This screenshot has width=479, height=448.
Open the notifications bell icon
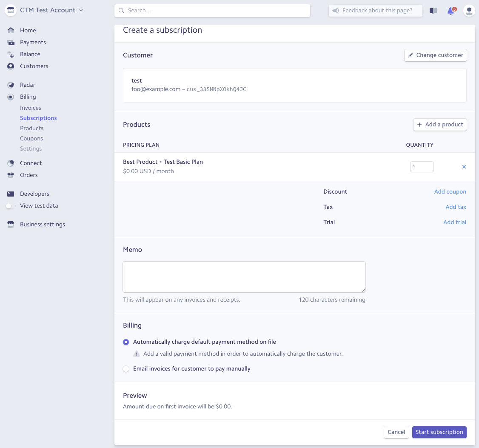450,11
